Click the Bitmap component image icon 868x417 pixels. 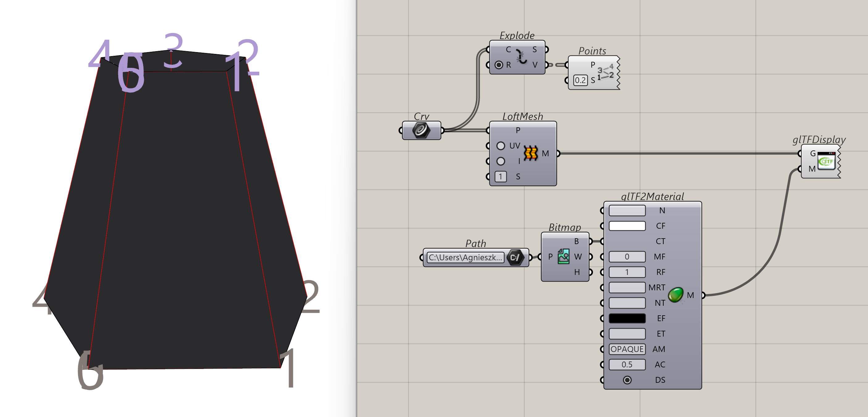coord(563,256)
